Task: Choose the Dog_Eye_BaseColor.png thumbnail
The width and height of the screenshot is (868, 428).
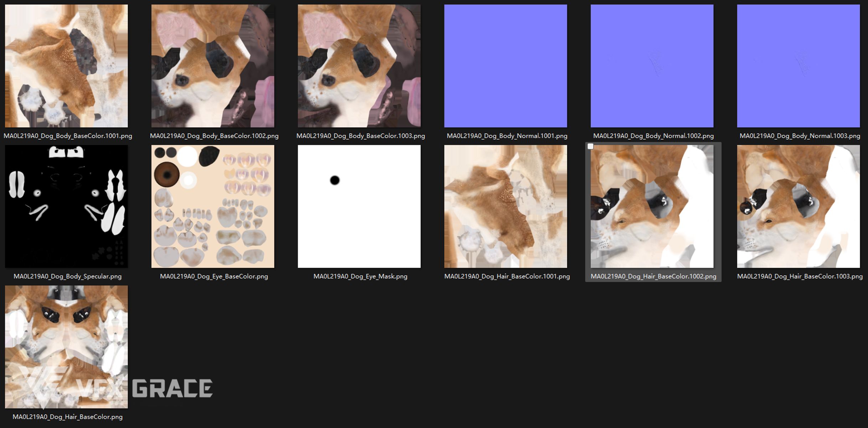Action: pos(213,206)
